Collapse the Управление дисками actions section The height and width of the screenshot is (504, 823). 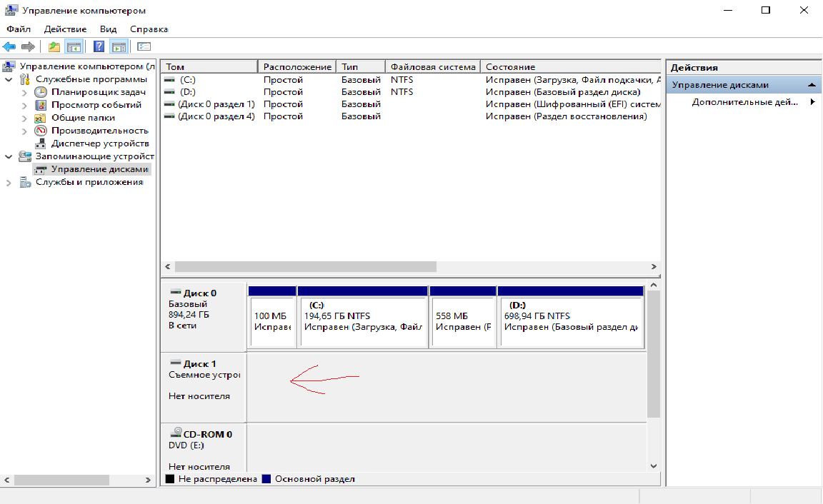[811, 85]
